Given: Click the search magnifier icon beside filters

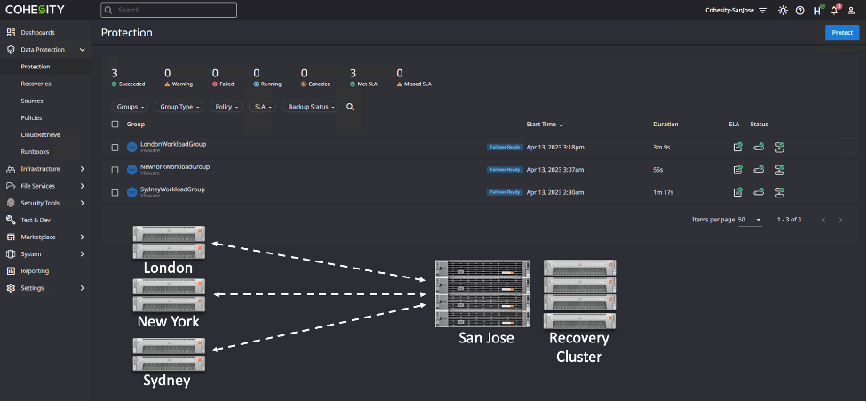Looking at the screenshot, I should tap(350, 107).
